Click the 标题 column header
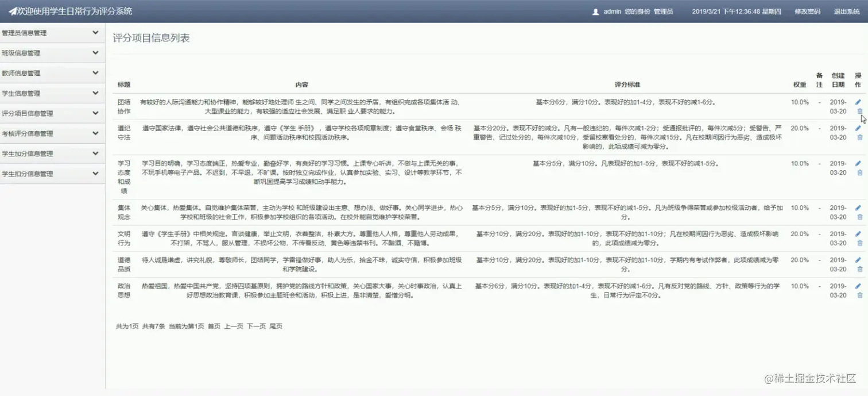This screenshot has width=868, height=396. 124,84
